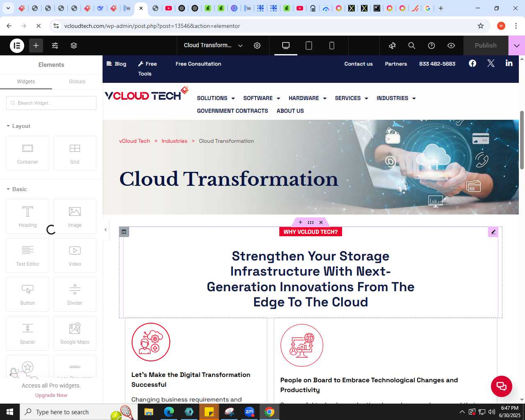The height and width of the screenshot is (420, 525).
Task: Open the Partners link
Action: coord(396,64)
